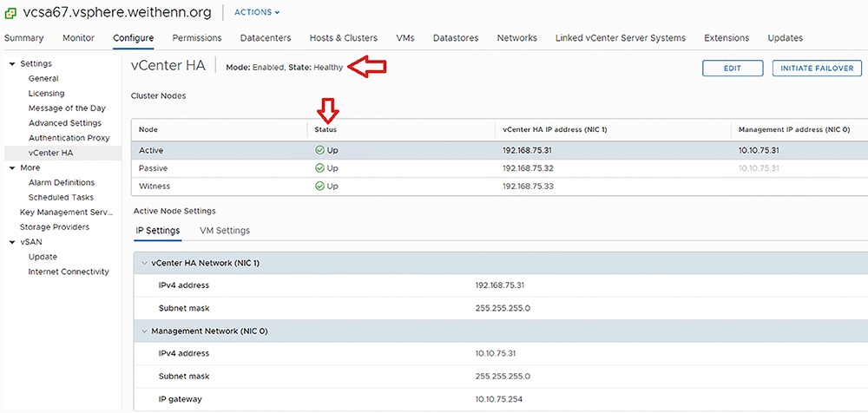The width and height of the screenshot is (868, 413).
Task: Open the Hosts & Clusters tab
Action: click(344, 37)
